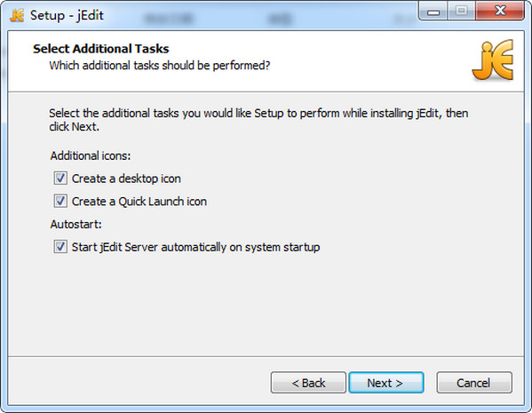The width and height of the screenshot is (532, 413).
Task: Toggle the Create a Quick Launch icon checkbox
Action: tap(60, 201)
